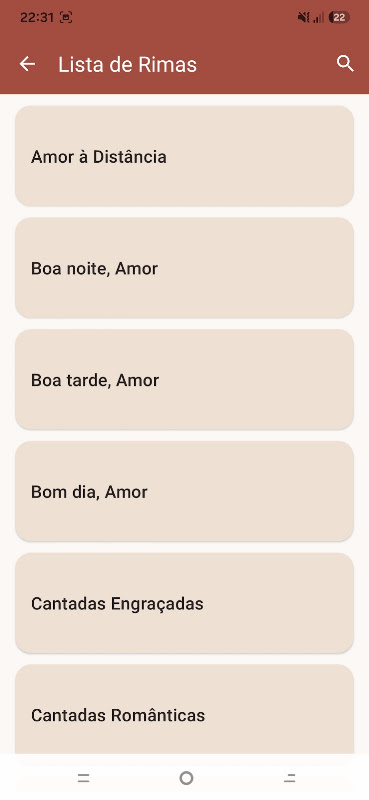Tap the Android home circle button

click(x=186, y=778)
